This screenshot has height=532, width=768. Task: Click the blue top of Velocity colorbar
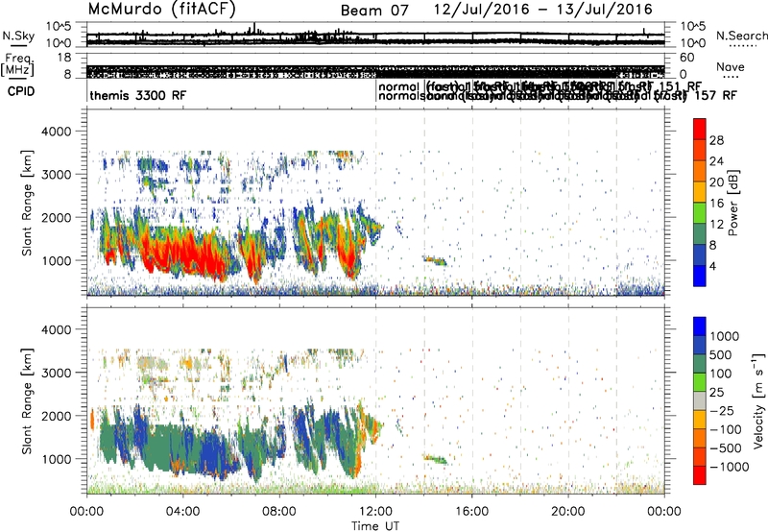coord(700,326)
